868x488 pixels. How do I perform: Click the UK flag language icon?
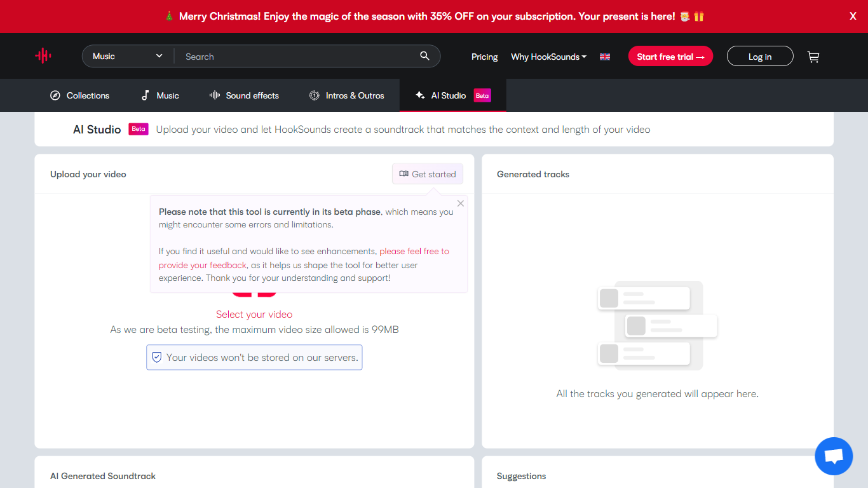click(x=605, y=57)
